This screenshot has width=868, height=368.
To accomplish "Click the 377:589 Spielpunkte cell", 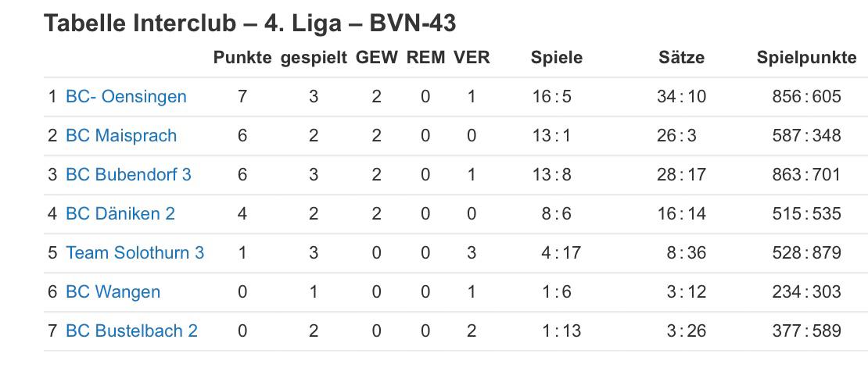I will coord(806,331).
